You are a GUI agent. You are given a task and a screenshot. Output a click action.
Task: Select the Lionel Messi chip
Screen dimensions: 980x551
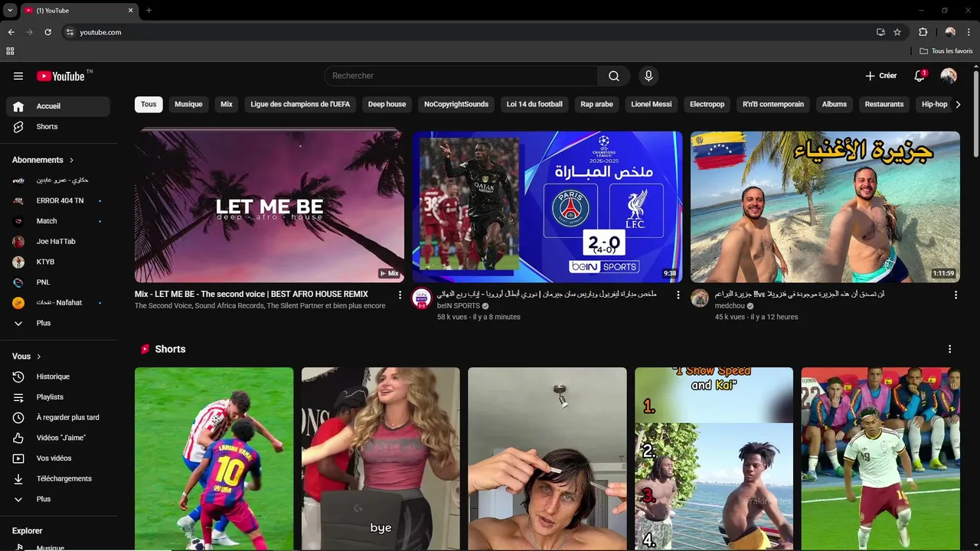(x=652, y=104)
